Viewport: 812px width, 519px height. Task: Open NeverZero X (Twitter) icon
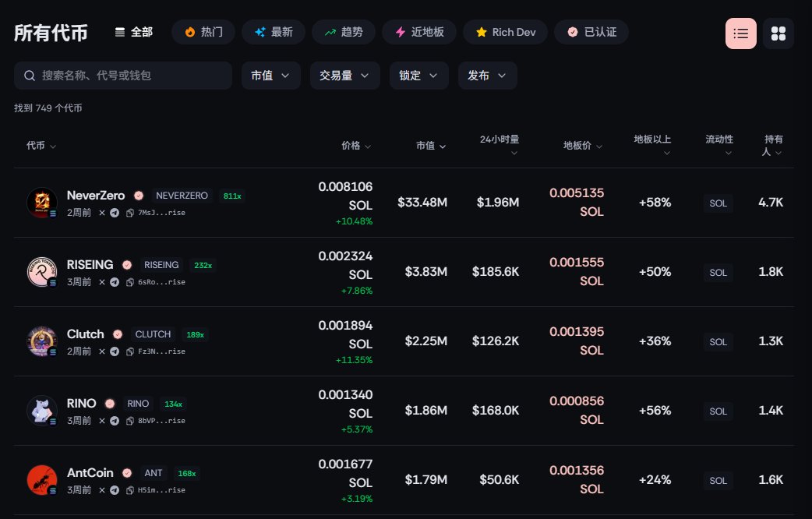[102, 213]
